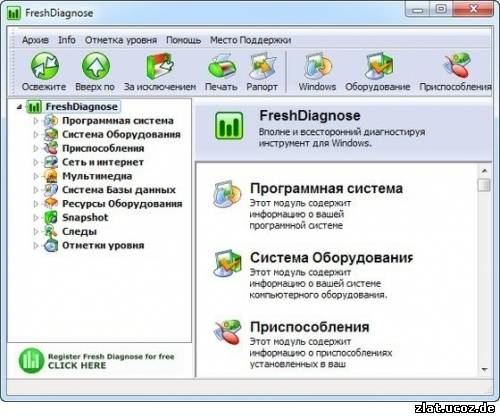Click the Печать printer icon
The height and width of the screenshot is (418, 500).
[222, 66]
